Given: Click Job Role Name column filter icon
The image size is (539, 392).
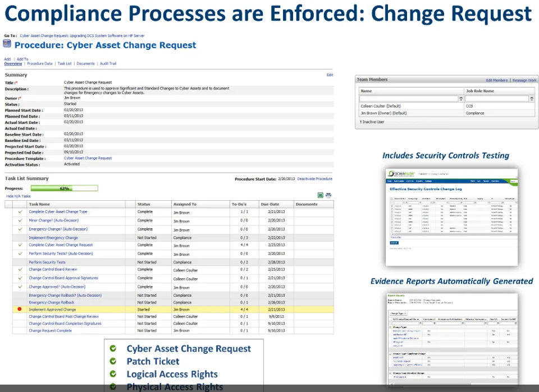Looking at the screenshot, I should click(x=532, y=99).
